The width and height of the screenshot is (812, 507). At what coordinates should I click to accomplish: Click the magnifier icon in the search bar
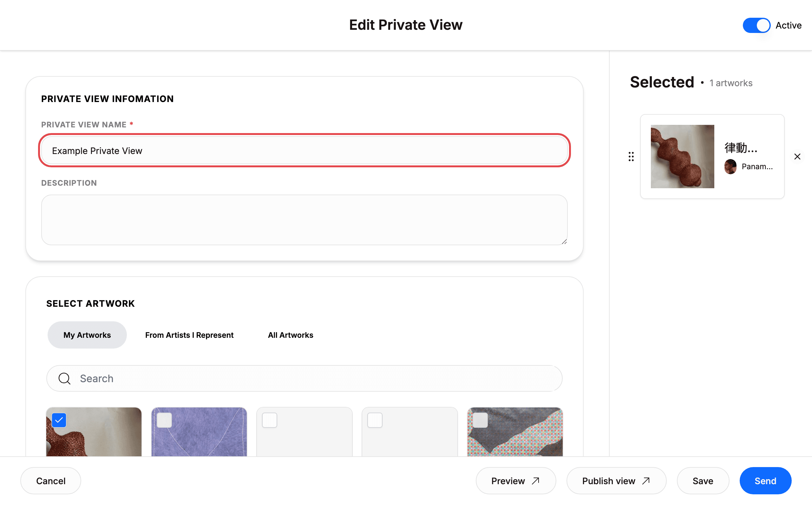point(64,378)
